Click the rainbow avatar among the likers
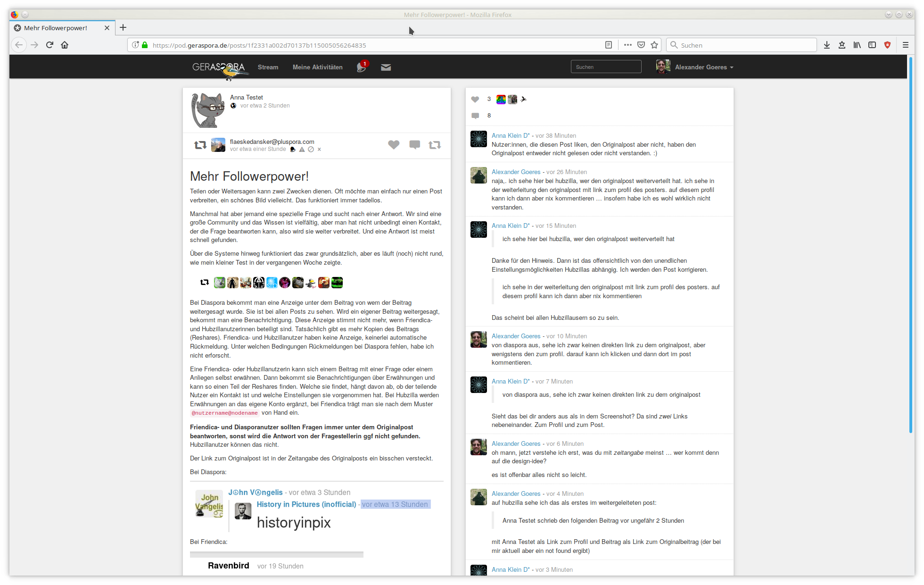924x585 pixels. (x=501, y=99)
